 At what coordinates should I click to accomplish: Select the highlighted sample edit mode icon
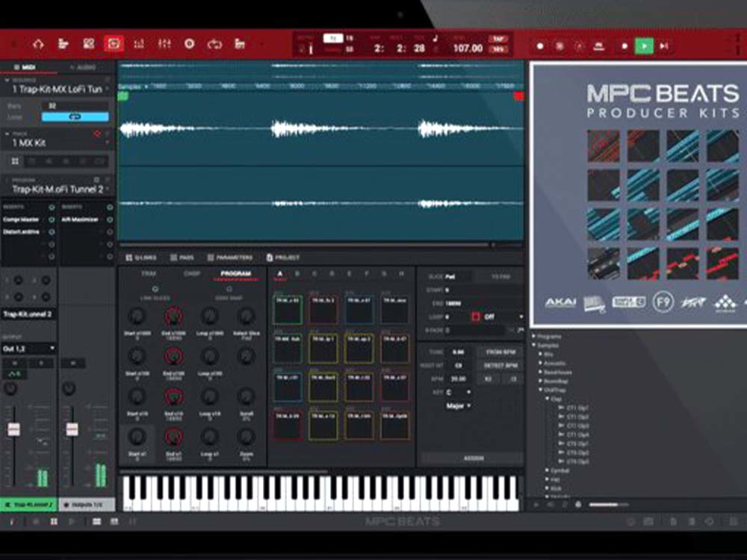114,44
